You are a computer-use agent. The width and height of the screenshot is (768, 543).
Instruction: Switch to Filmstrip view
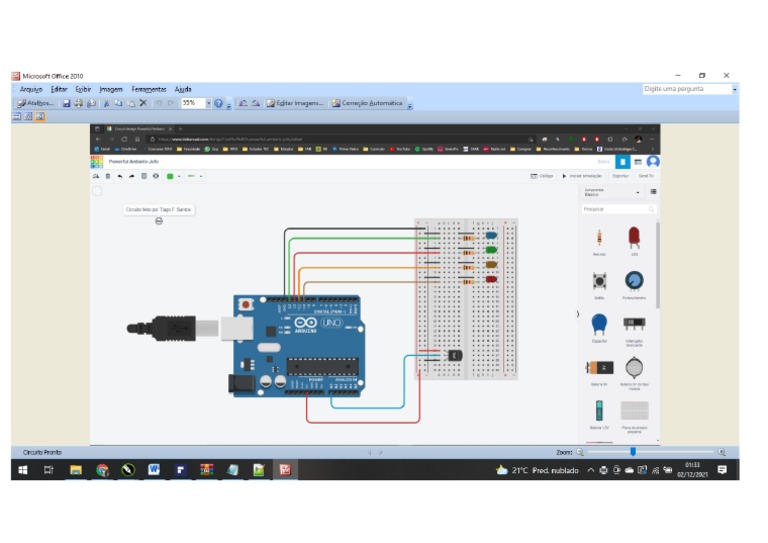28,117
